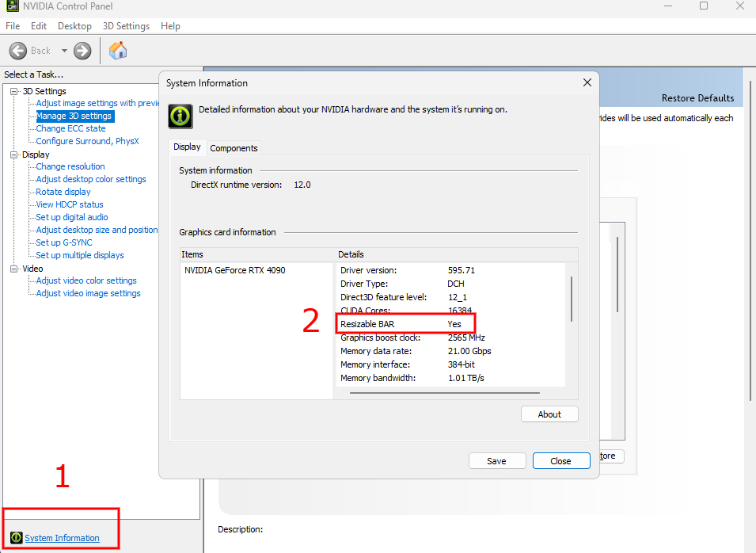Open the System Information link
This screenshot has width=756, height=553.
[63, 538]
